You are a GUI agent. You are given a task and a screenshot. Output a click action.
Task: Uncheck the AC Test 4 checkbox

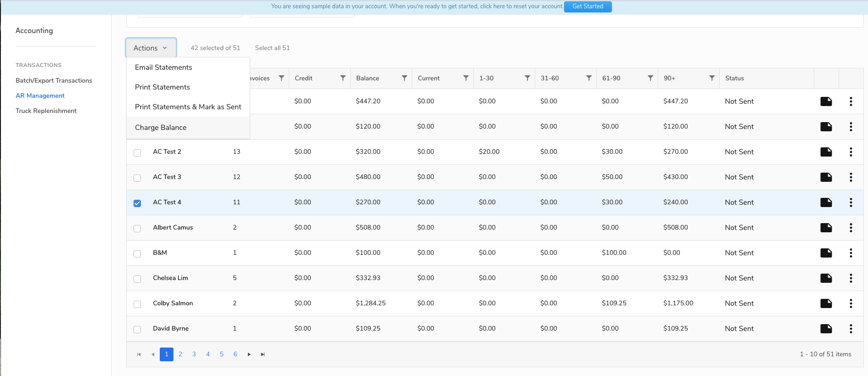tap(137, 203)
